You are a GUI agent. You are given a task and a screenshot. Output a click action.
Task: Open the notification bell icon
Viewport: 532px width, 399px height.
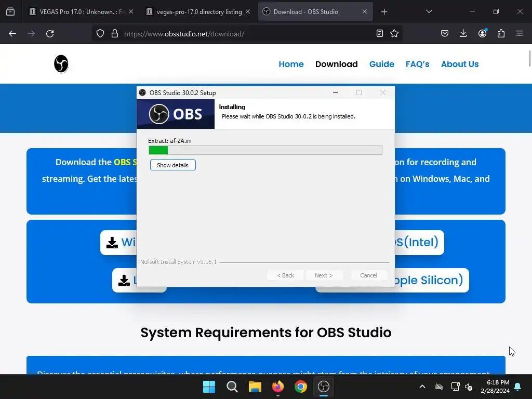[518, 387]
